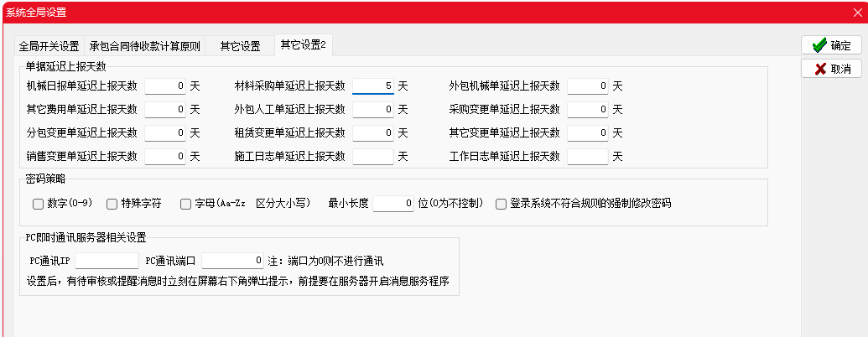Click the PC通讯IP input field
Viewport: 868px width, 337px height.
(107, 261)
